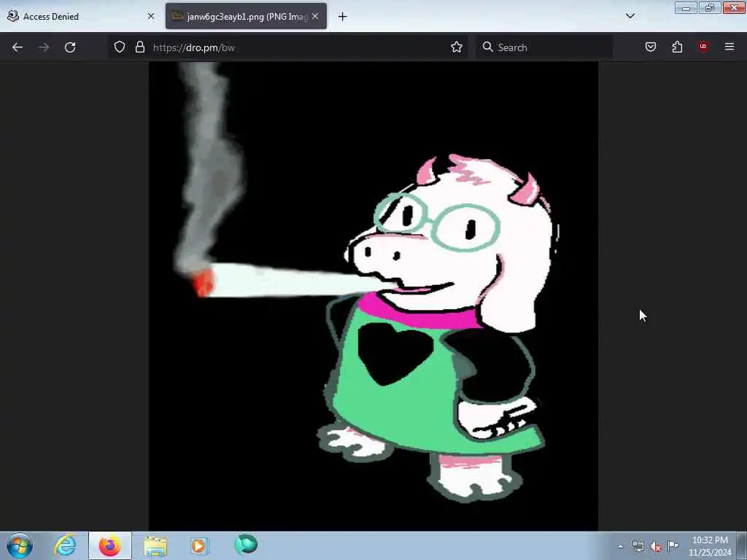The height and width of the screenshot is (560, 747).
Task: Open the clock showing 10:32 PM
Action: coord(709,546)
